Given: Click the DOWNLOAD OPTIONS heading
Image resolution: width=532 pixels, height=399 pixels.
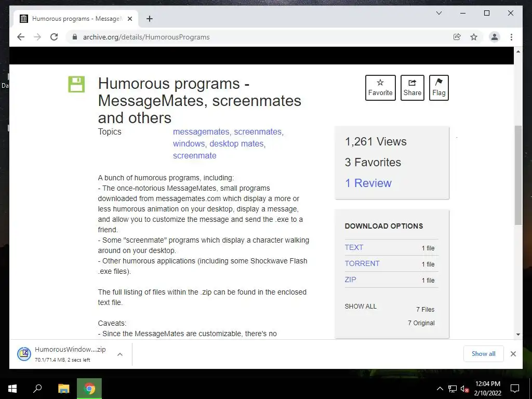Looking at the screenshot, I should 384,226.
